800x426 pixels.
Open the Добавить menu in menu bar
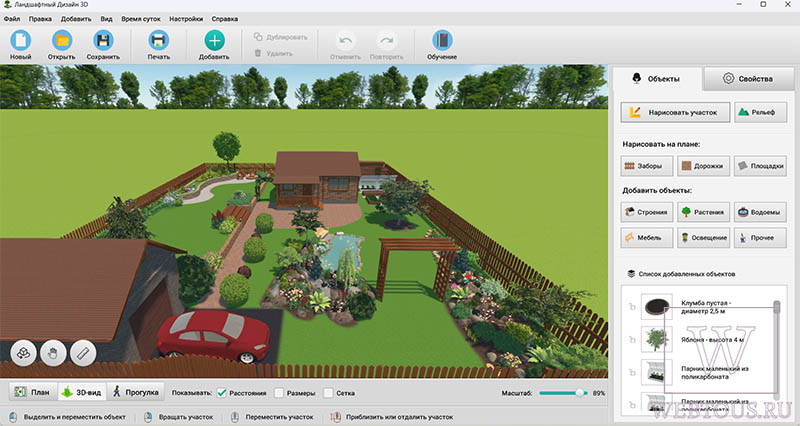tap(76, 19)
